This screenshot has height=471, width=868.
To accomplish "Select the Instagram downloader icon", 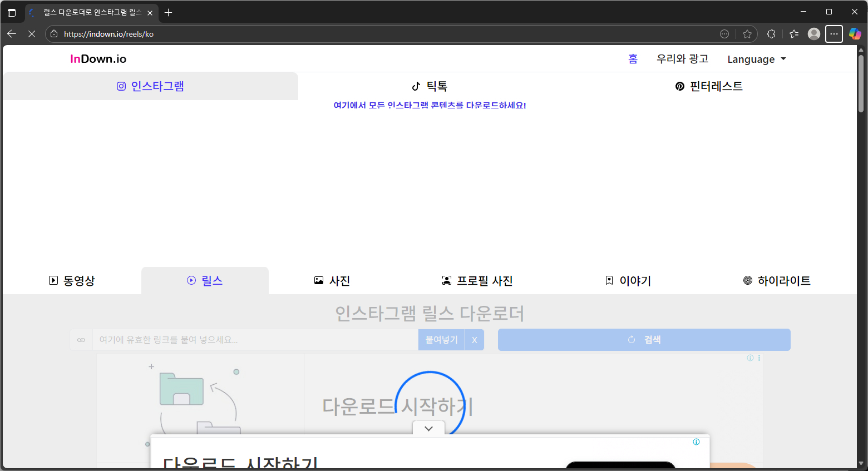I will pos(121,86).
